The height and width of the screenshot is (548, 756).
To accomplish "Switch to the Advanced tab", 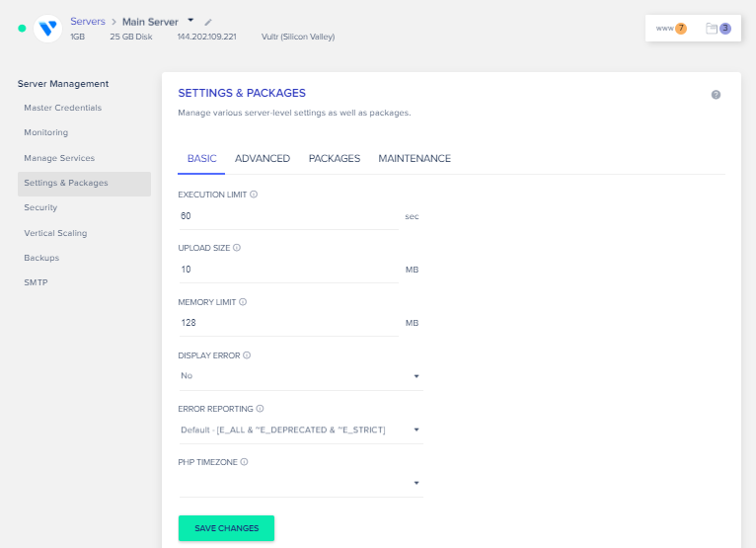I will point(263,158).
